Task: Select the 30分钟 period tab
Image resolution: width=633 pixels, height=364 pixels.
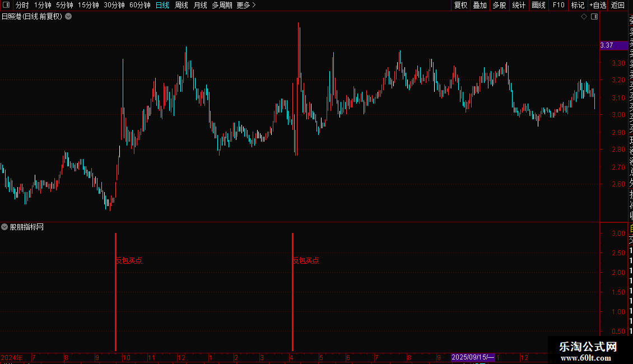Action: [114, 5]
